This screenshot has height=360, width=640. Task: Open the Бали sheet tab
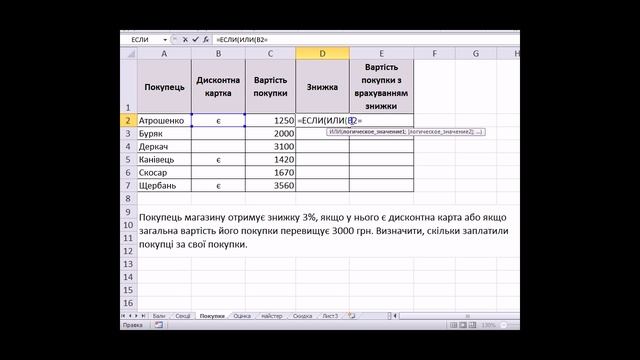coord(159,316)
